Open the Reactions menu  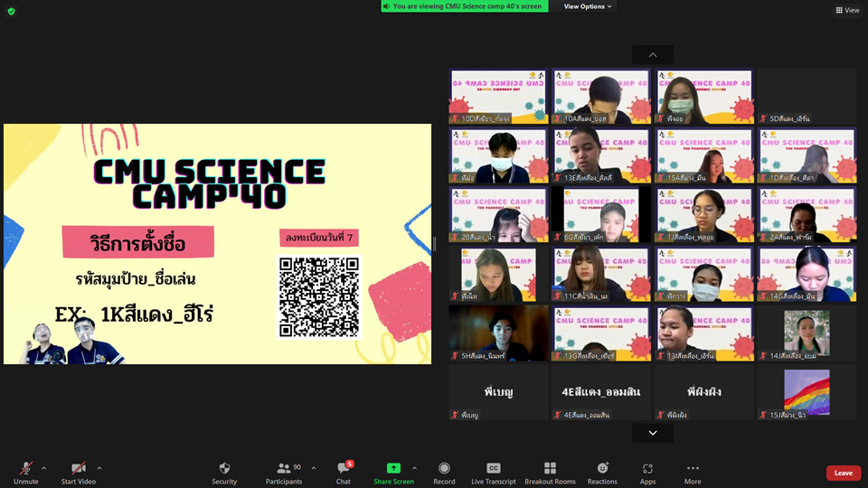(602, 468)
